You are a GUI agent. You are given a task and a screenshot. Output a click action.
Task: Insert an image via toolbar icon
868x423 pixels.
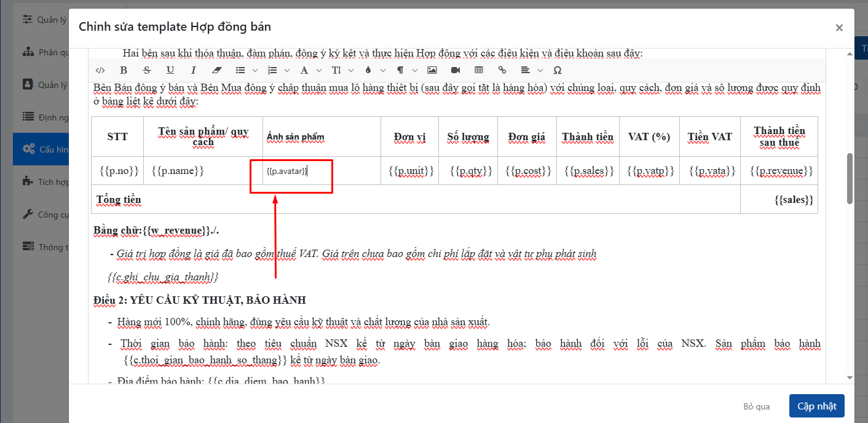tap(432, 70)
